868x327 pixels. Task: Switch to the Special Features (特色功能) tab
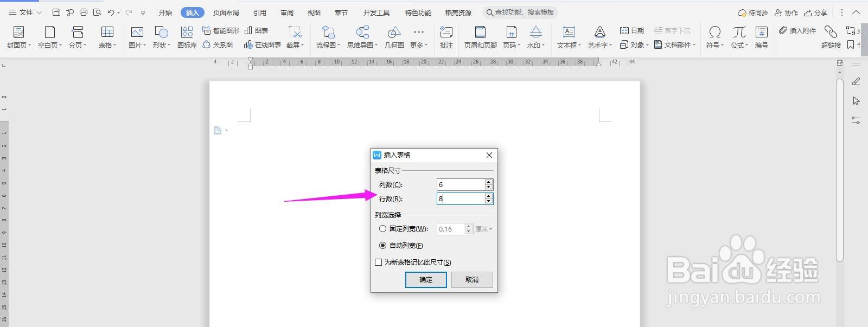(x=418, y=12)
